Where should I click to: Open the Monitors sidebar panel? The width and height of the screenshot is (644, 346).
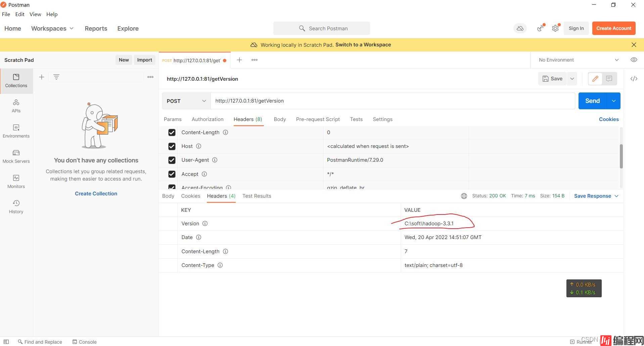(16, 182)
